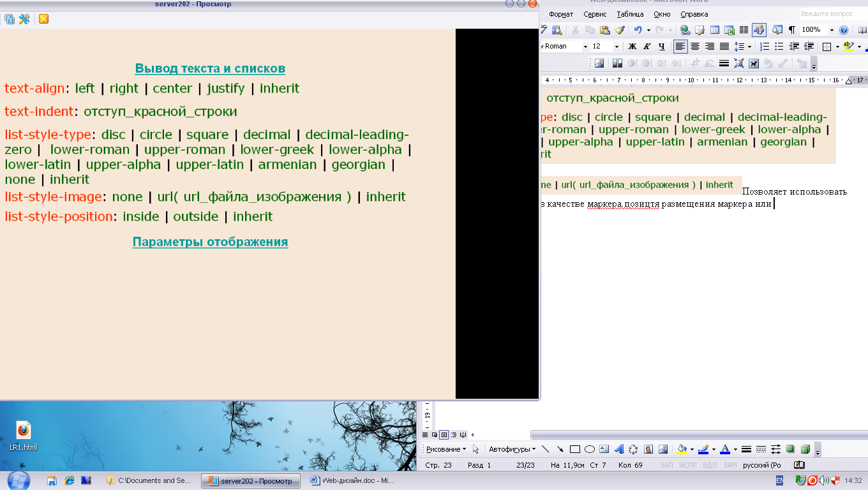Screen dimensions: 868x490
Task: Select the Crop tool on Picture toolbar
Action: click(x=694, y=63)
